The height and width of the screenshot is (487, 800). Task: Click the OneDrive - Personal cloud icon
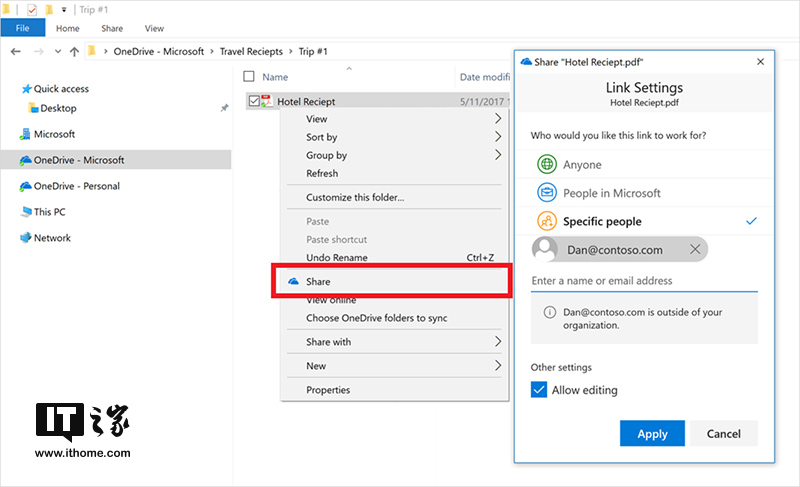pos(26,186)
